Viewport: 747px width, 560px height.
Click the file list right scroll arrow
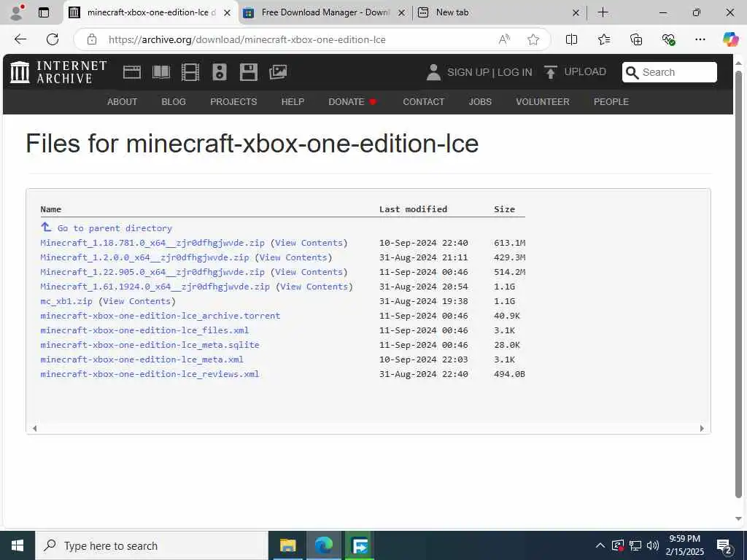click(x=702, y=428)
